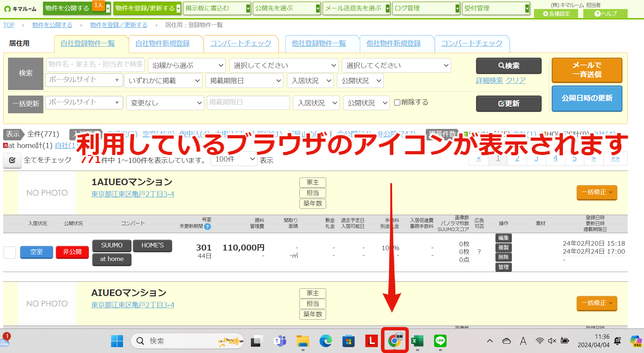Click the キマルーム logo

20,9
